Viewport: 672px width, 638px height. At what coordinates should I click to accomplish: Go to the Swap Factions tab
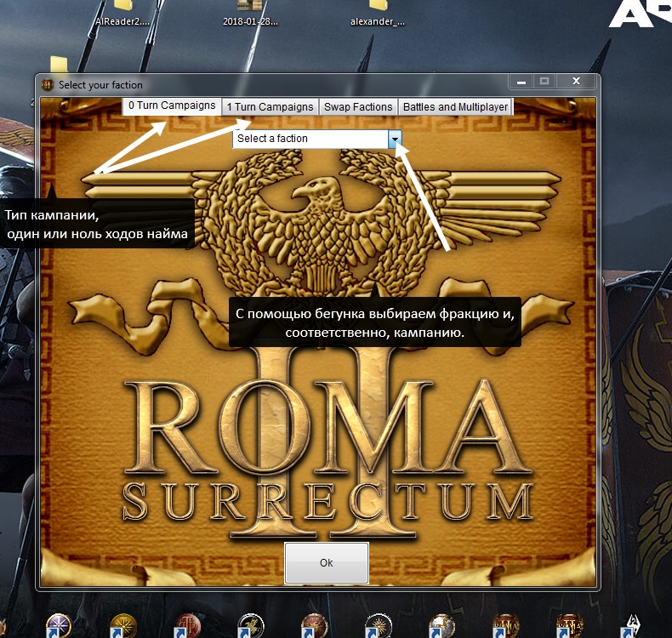tap(358, 107)
